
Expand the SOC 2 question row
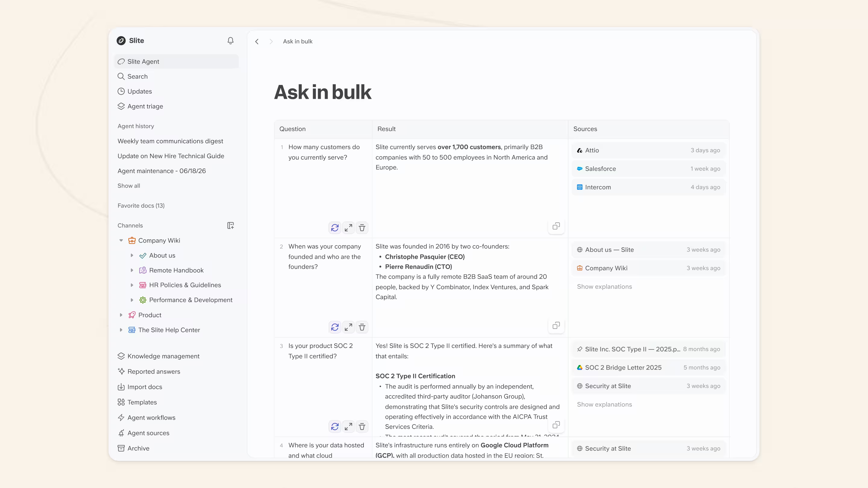point(348,427)
